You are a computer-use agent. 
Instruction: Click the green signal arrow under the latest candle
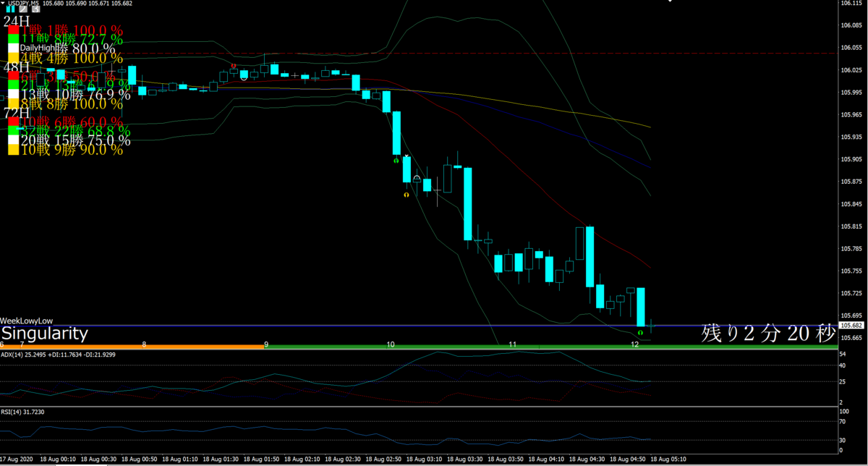tap(640, 332)
